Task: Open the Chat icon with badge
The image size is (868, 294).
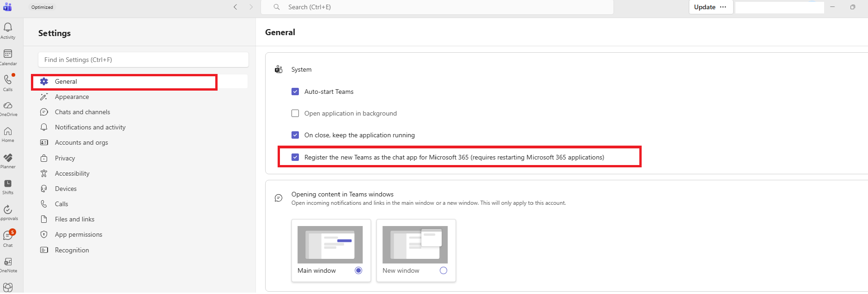Action: (8, 236)
